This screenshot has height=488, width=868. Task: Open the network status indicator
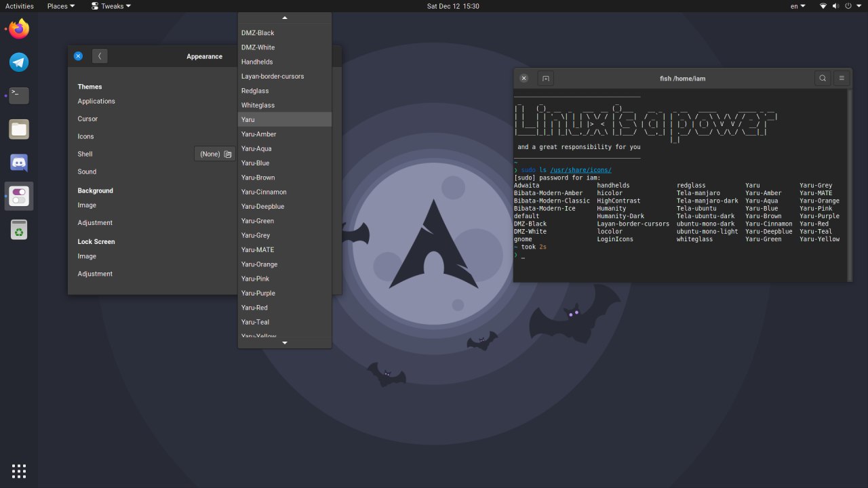coord(823,6)
